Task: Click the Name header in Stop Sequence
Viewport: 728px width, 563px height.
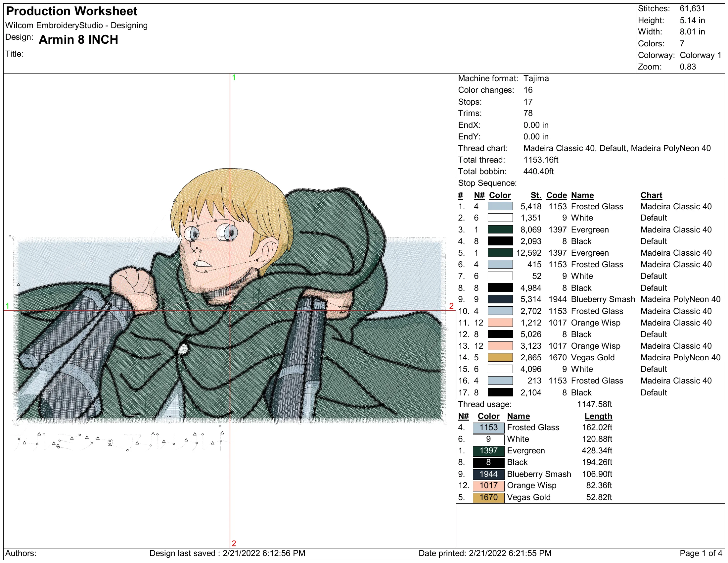Action: (x=582, y=195)
